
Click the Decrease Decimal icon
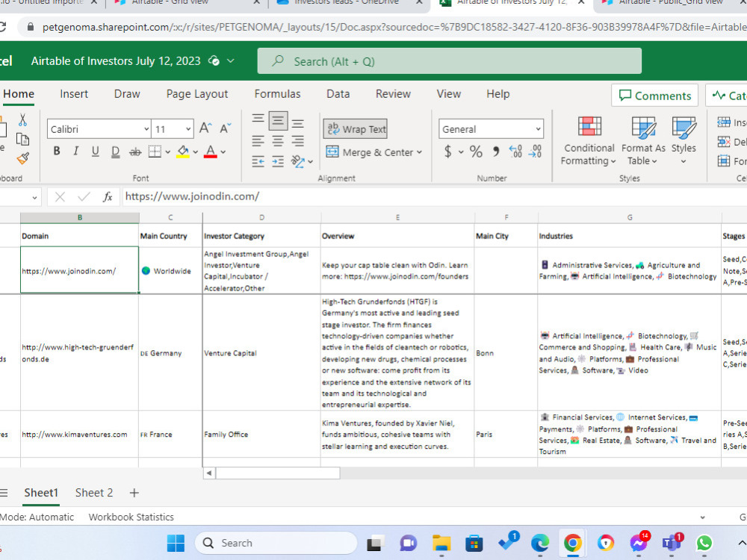click(x=536, y=152)
